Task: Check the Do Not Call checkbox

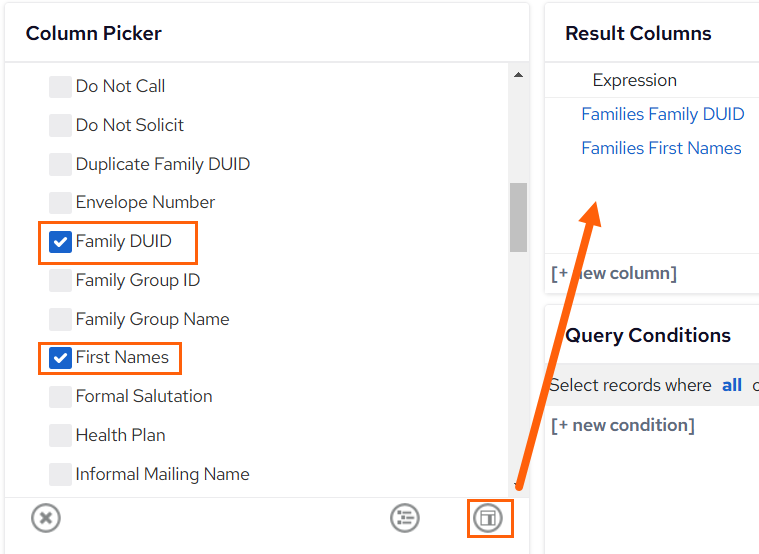Action: (61, 87)
